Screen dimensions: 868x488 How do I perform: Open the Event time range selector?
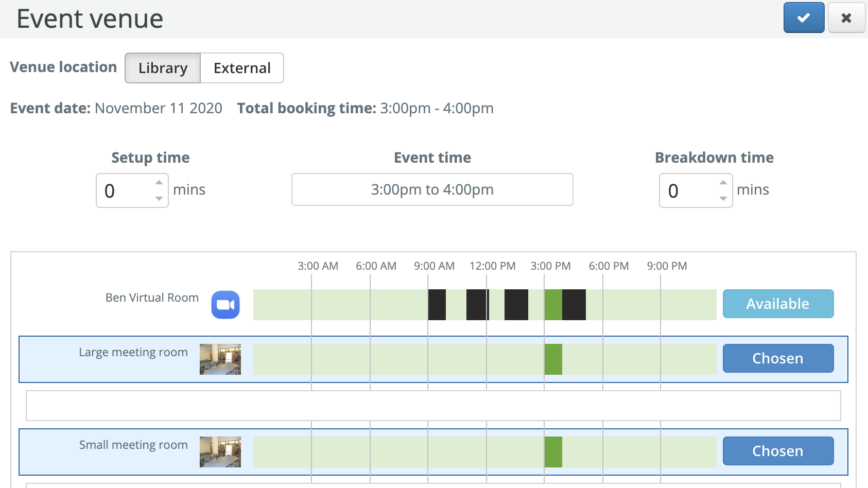coord(432,189)
